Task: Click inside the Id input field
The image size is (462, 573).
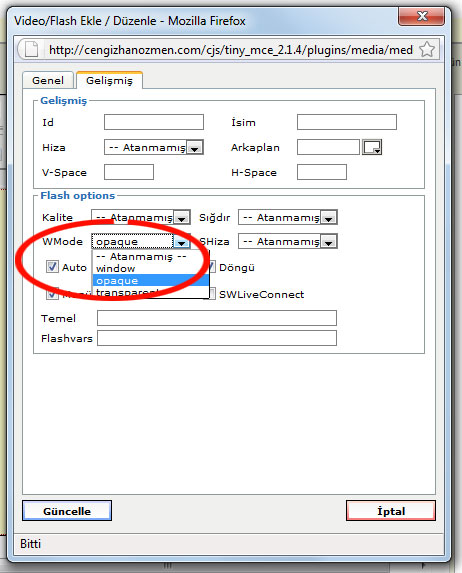Action: 154,122
